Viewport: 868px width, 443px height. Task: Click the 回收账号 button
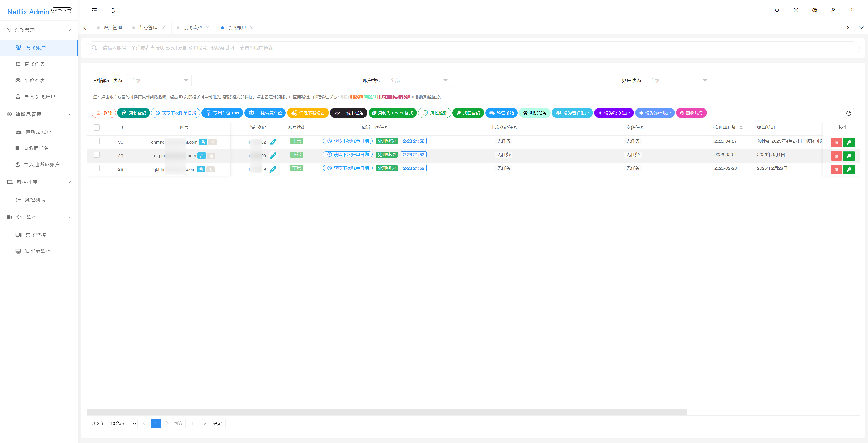click(x=691, y=113)
